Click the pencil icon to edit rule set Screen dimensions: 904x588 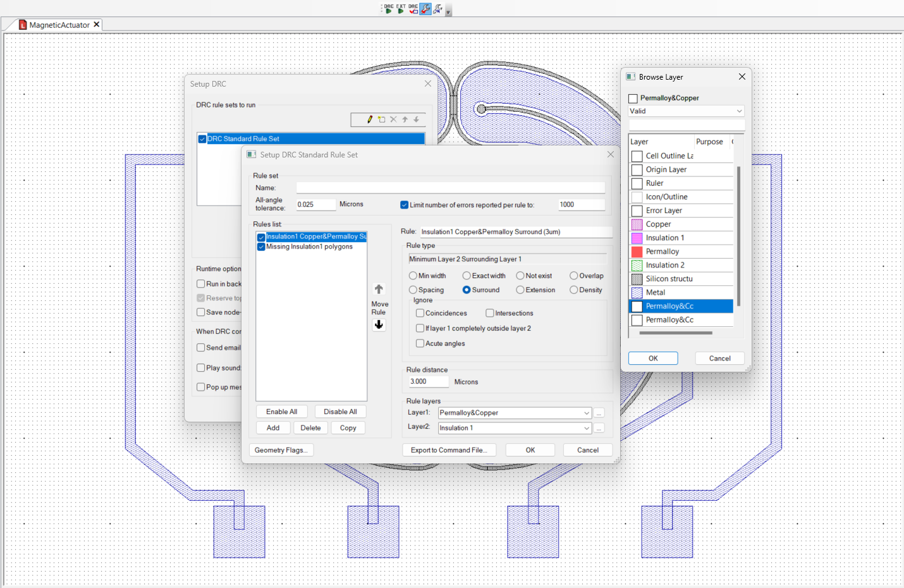(x=369, y=119)
